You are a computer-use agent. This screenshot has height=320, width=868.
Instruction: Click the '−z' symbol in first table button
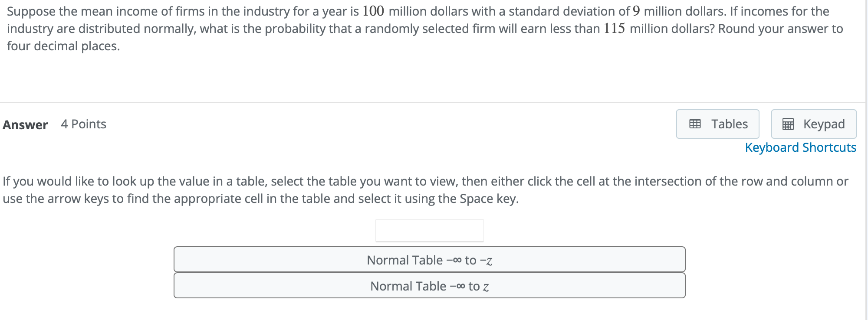[x=486, y=261]
